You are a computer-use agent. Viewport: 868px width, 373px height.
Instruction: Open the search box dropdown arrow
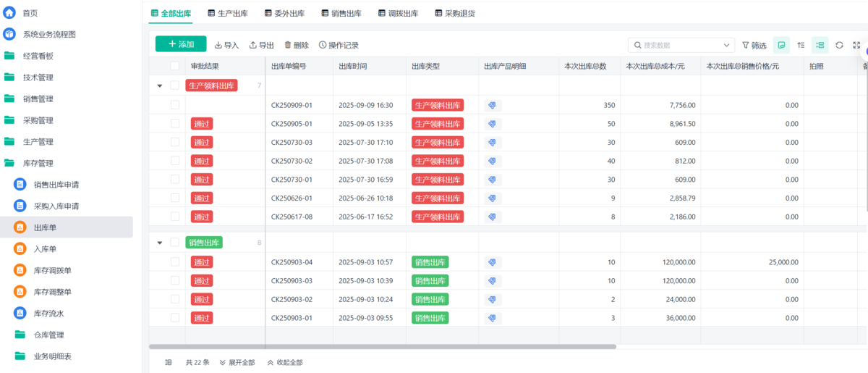[726, 45]
